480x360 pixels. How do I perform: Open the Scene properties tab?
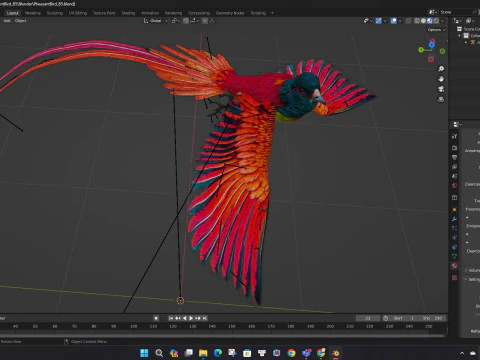pyautogui.click(x=454, y=176)
